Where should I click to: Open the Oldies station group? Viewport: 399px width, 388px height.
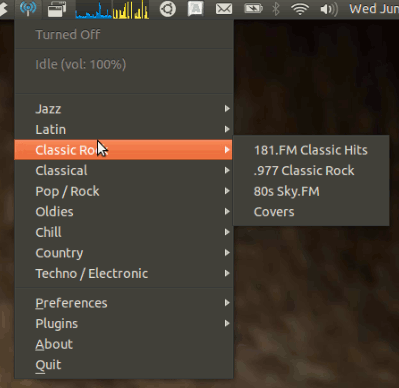(124, 211)
